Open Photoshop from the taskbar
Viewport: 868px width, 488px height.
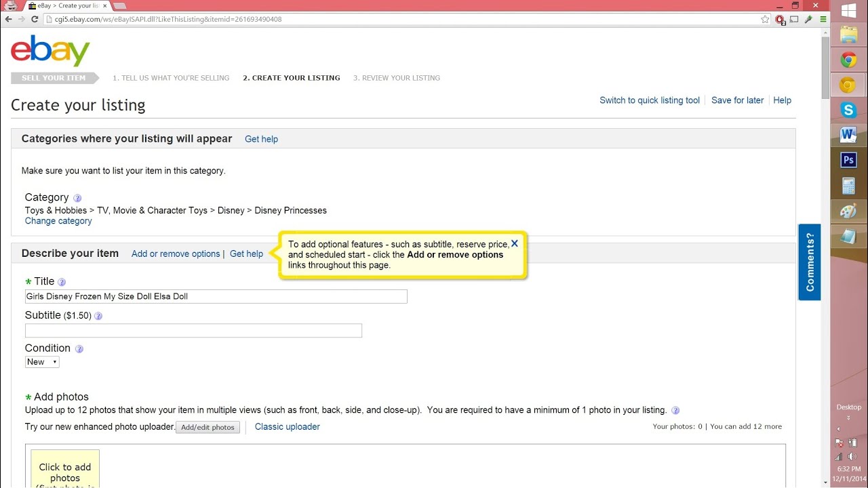coord(848,160)
